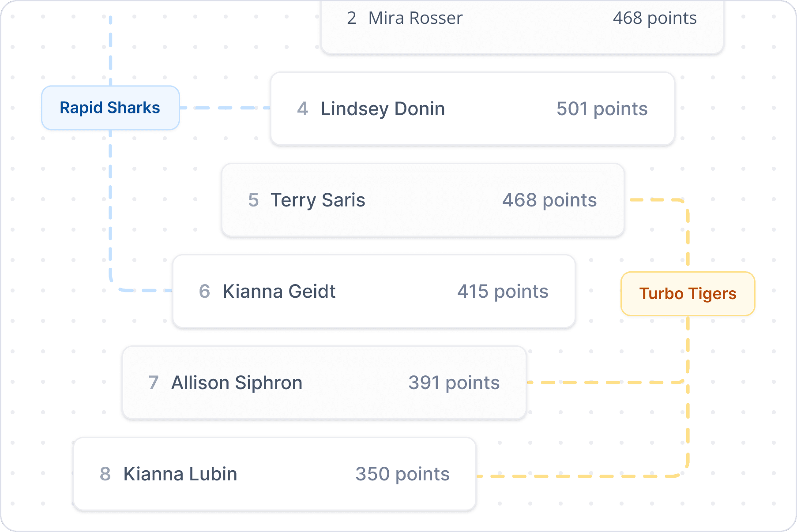Click rank number 7 beside Allison Siphron
The height and width of the screenshot is (532, 797).
pyautogui.click(x=154, y=383)
